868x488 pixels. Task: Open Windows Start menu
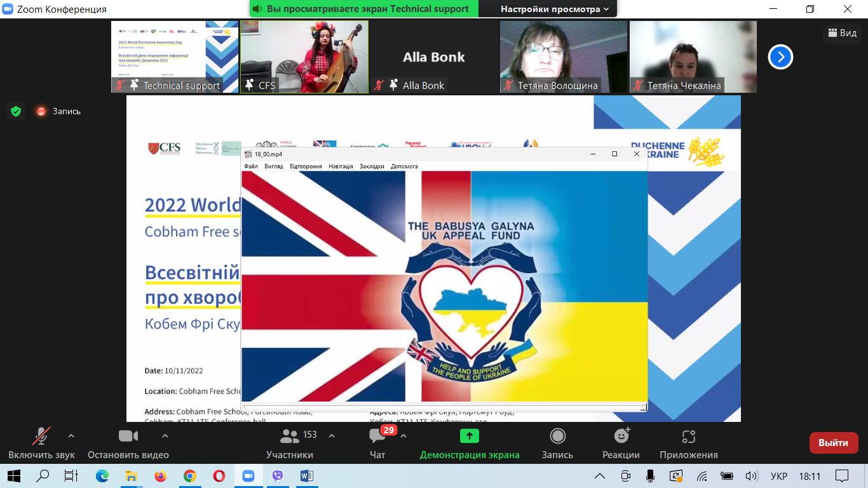tap(14, 475)
